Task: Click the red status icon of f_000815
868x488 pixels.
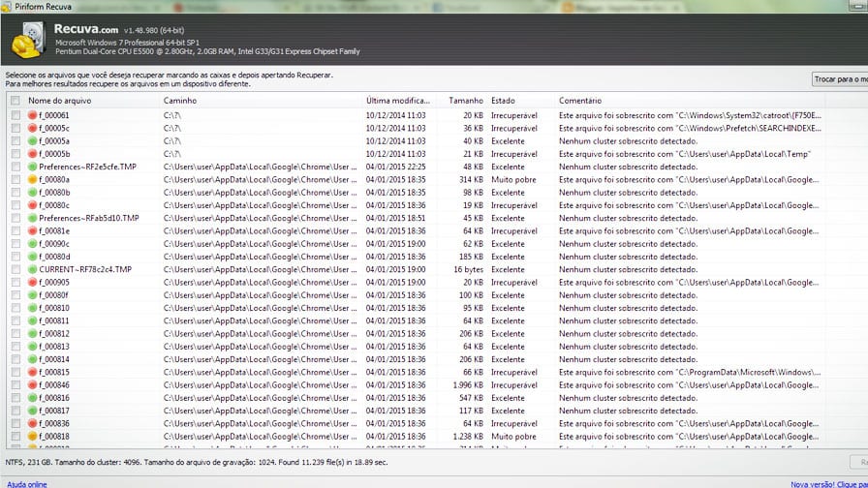Action: 33,372
